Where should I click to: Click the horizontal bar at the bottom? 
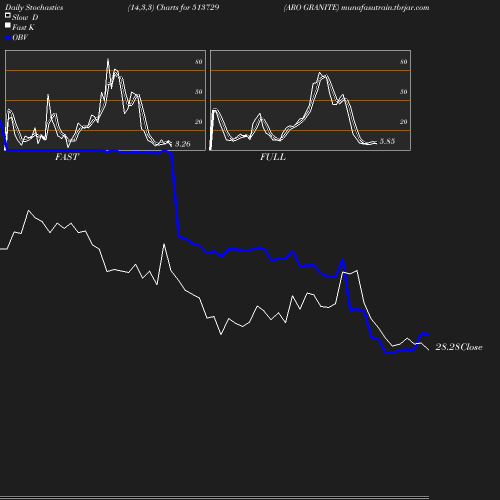click(x=214, y=497)
